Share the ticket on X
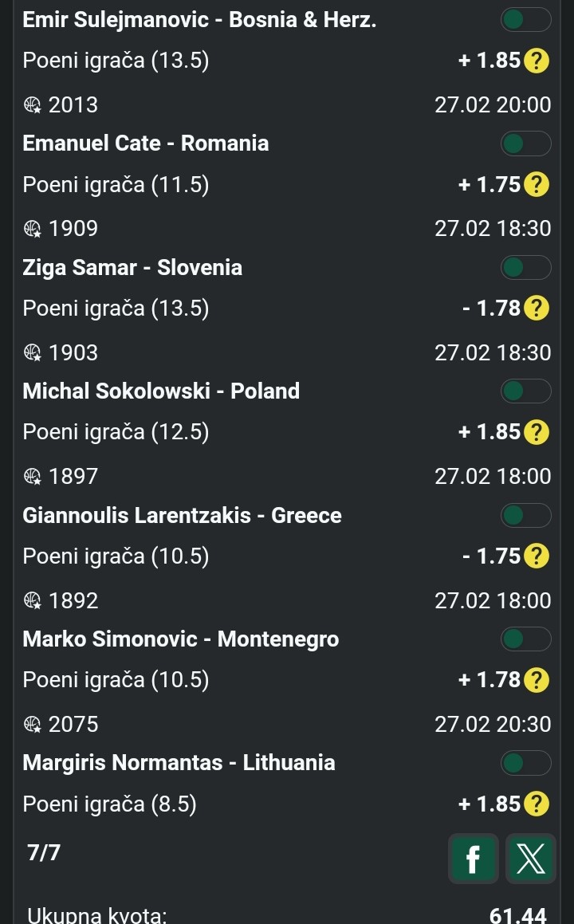The width and height of the screenshot is (574, 924). (x=530, y=859)
